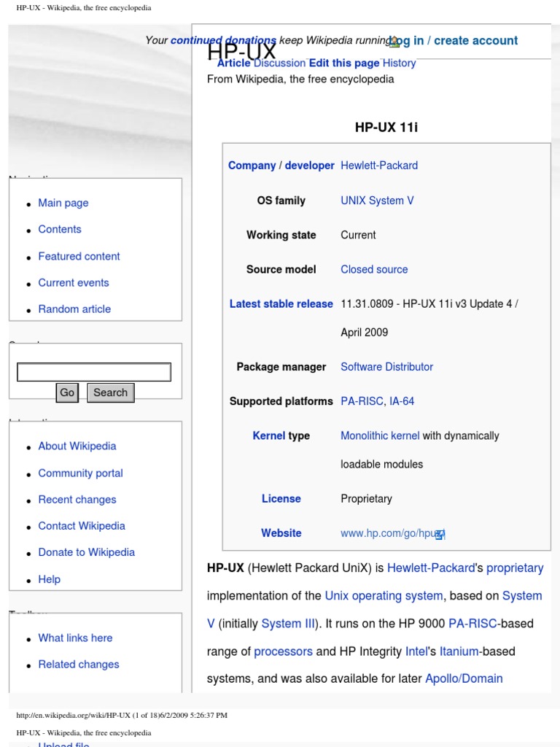This screenshot has height=747, width=560.
Task: Click Donate to Wikipedia link
Action: (86, 552)
